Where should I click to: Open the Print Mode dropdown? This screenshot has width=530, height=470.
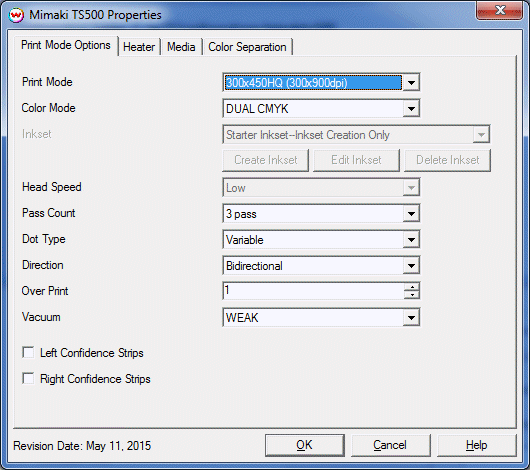pos(411,83)
